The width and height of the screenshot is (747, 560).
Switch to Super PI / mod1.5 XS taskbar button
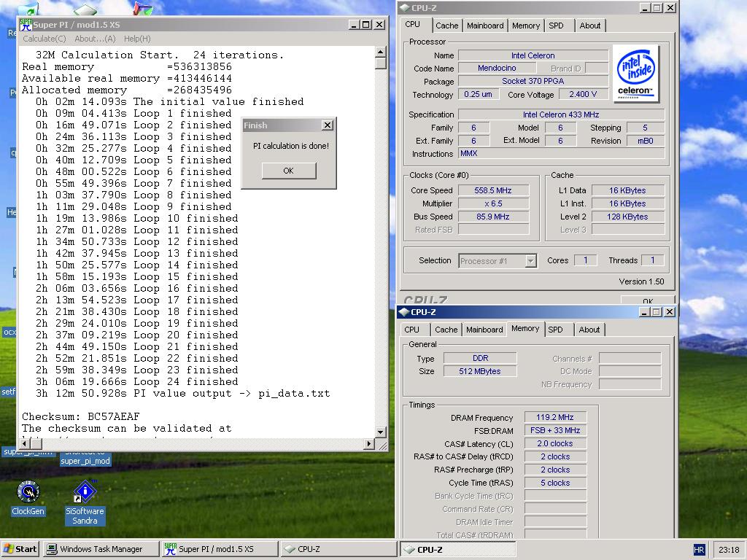[220, 549]
